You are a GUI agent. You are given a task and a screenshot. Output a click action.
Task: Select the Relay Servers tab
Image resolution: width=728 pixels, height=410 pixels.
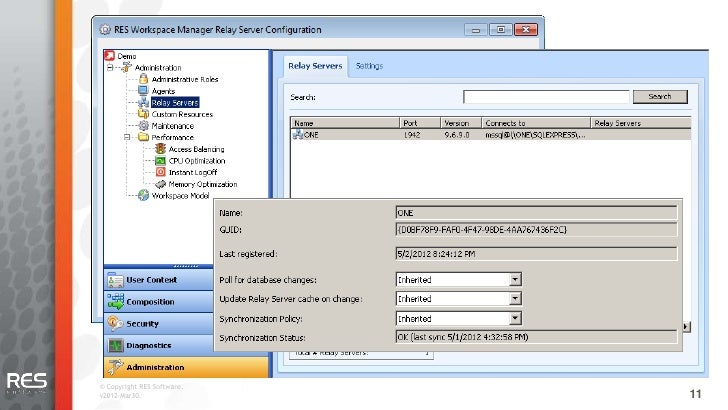315,66
